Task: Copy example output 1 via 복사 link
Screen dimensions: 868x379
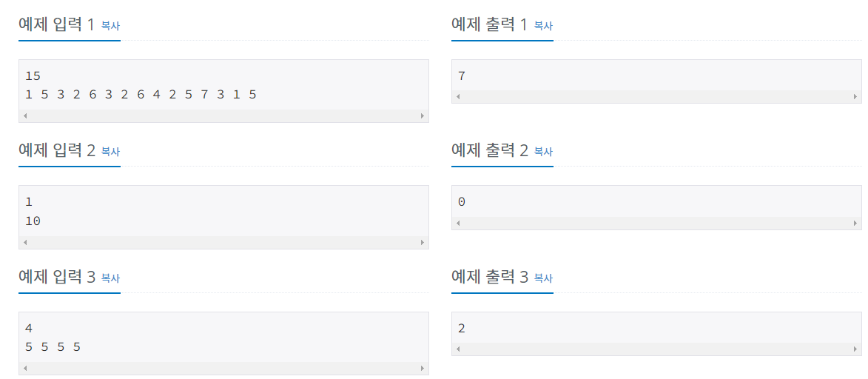Action: point(544,25)
